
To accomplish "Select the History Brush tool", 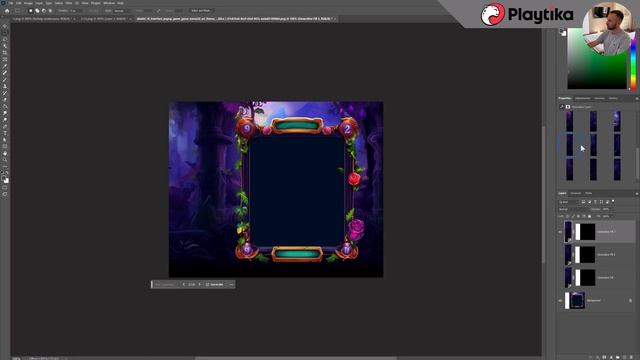I will click(x=5, y=93).
